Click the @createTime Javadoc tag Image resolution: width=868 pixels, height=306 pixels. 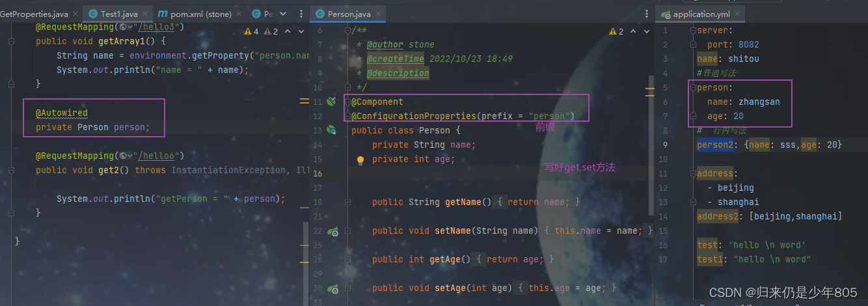tap(395, 59)
